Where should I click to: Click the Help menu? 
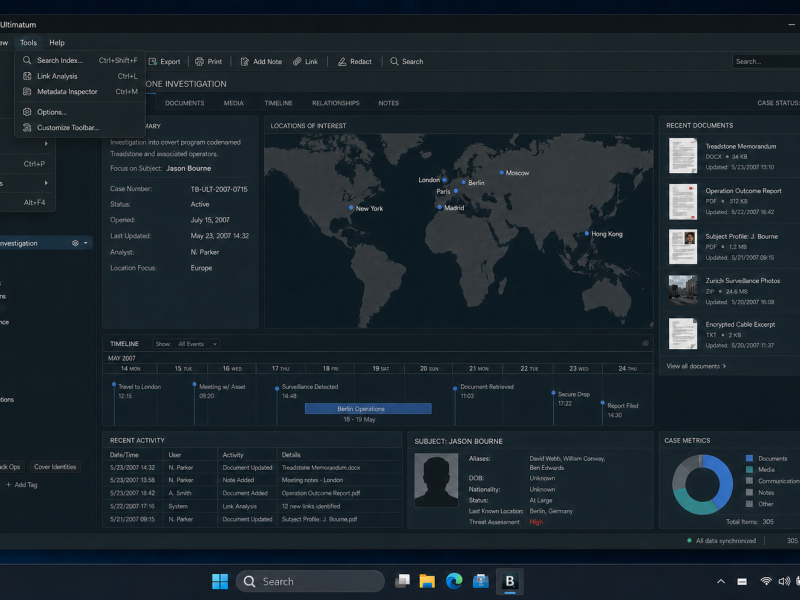point(57,43)
